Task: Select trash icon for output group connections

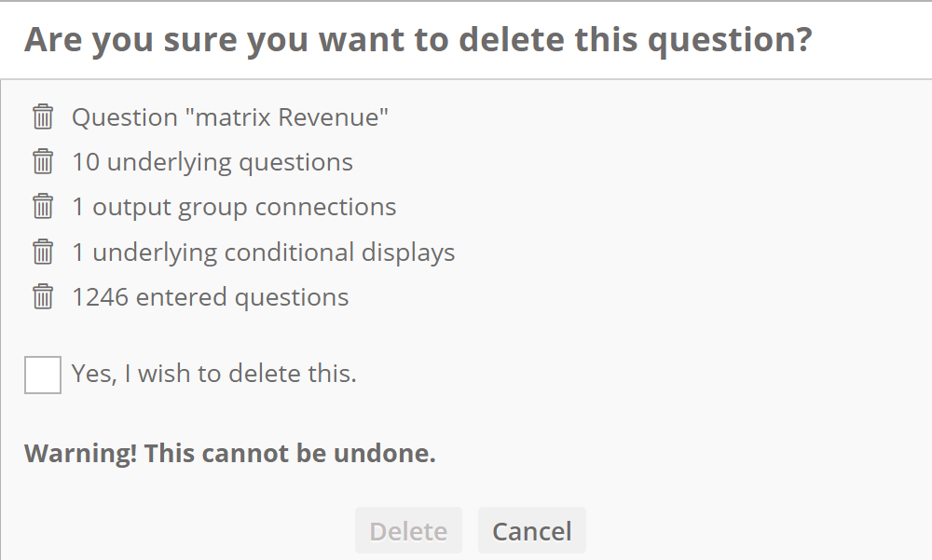Action: click(43, 206)
